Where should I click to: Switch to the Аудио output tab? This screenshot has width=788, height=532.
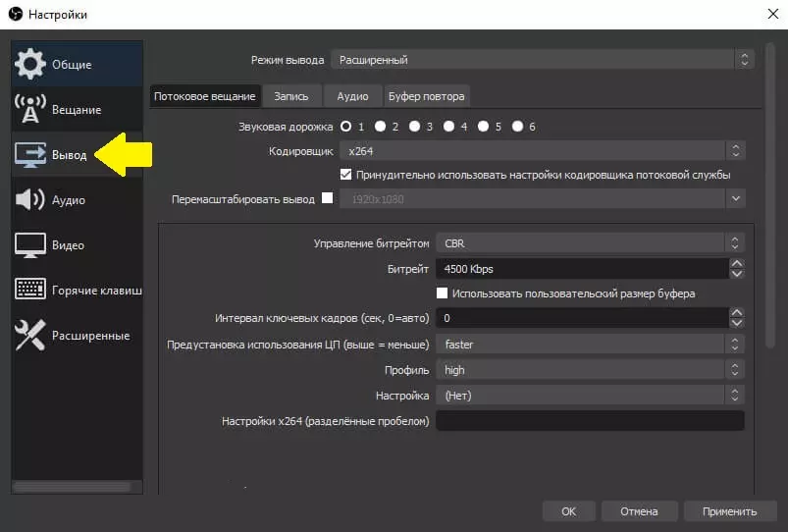click(353, 96)
